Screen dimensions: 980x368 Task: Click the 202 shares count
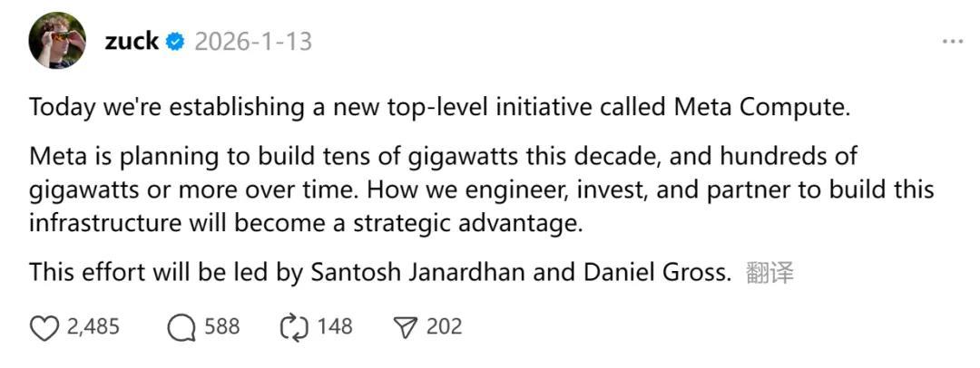click(x=445, y=327)
